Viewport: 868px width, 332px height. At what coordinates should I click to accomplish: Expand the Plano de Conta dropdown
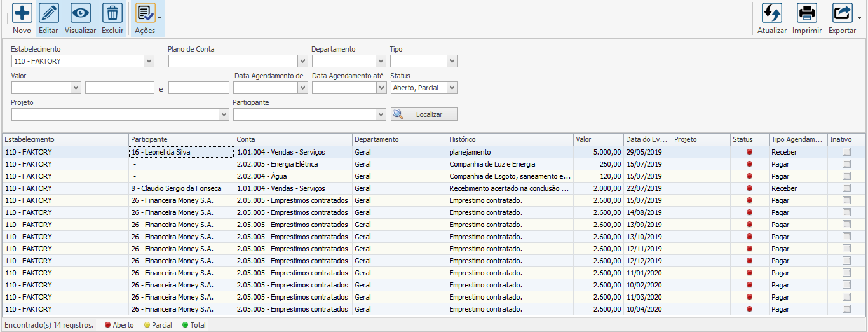(x=302, y=62)
